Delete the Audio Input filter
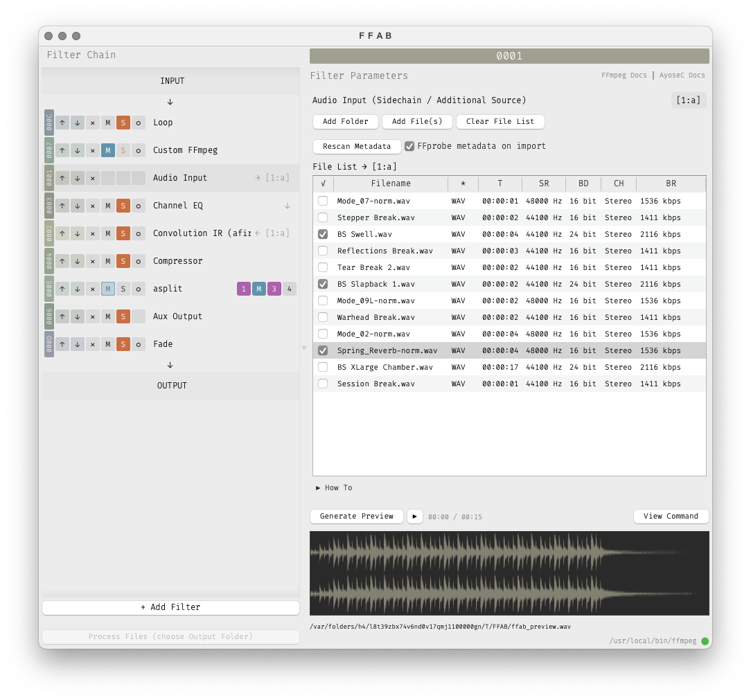 93,178
